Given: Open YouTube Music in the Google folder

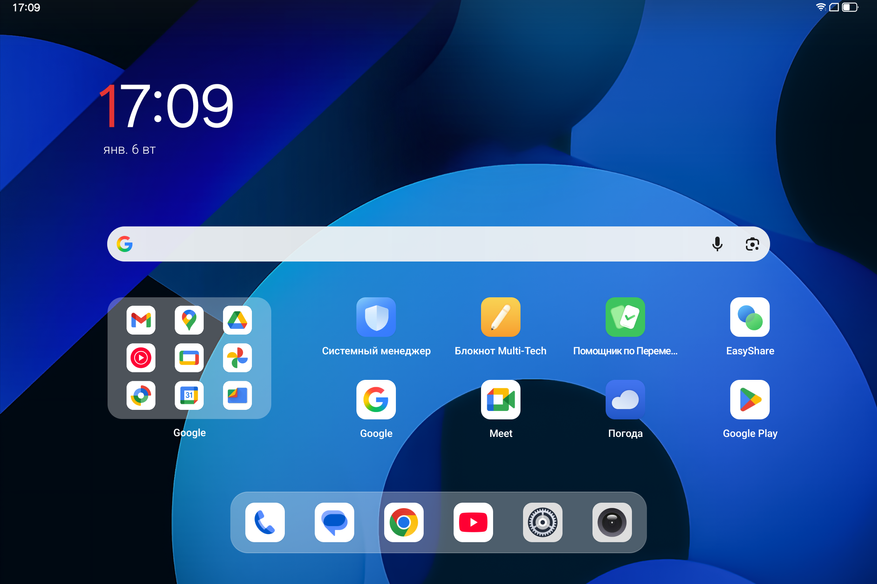Looking at the screenshot, I should point(141,358).
